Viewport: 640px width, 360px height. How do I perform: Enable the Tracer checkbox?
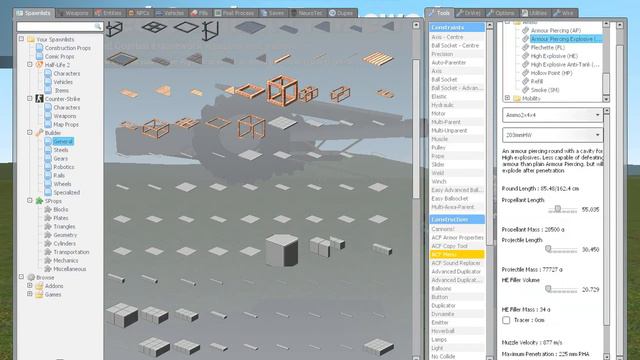[x=506, y=320]
